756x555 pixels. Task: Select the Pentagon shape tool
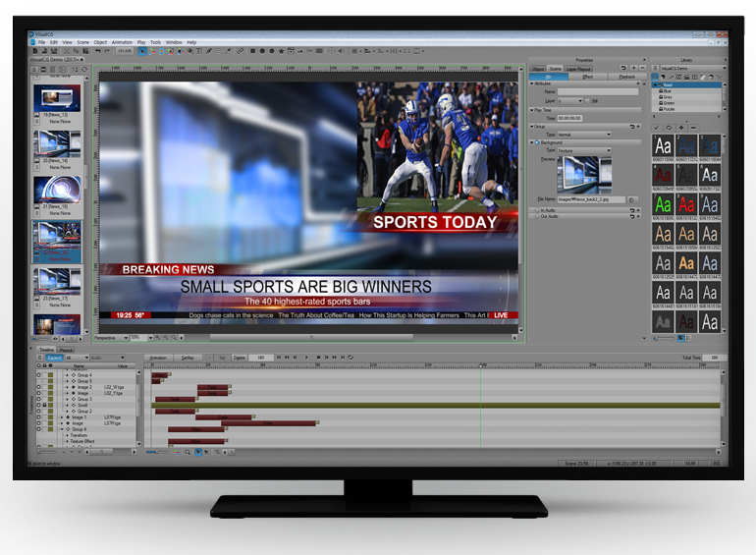click(272, 51)
